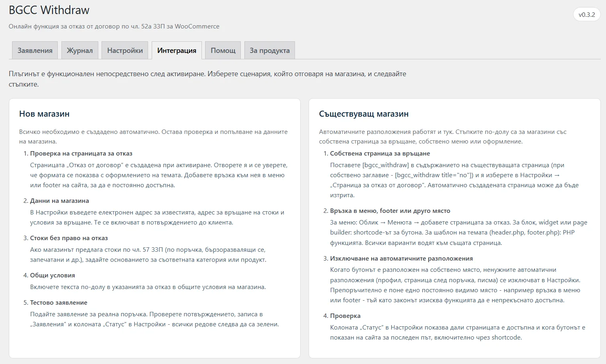Open the Заявления tab
The height and width of the screenshot is (364, 606).
[35, 50]
